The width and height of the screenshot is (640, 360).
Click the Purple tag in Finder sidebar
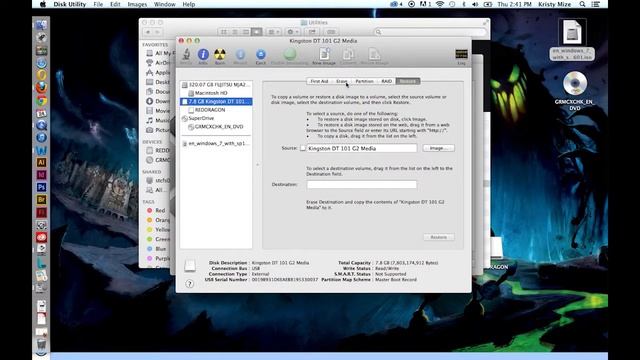click(158, 258)
